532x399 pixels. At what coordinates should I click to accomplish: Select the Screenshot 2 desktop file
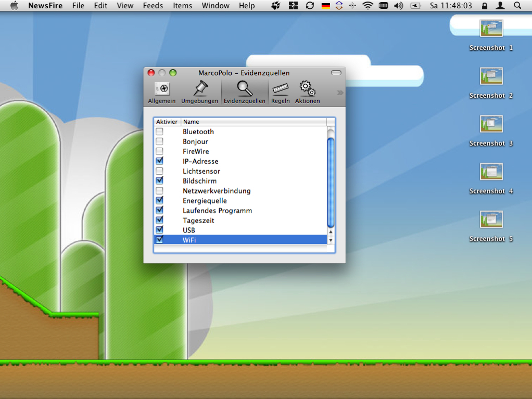coord(491,83)
